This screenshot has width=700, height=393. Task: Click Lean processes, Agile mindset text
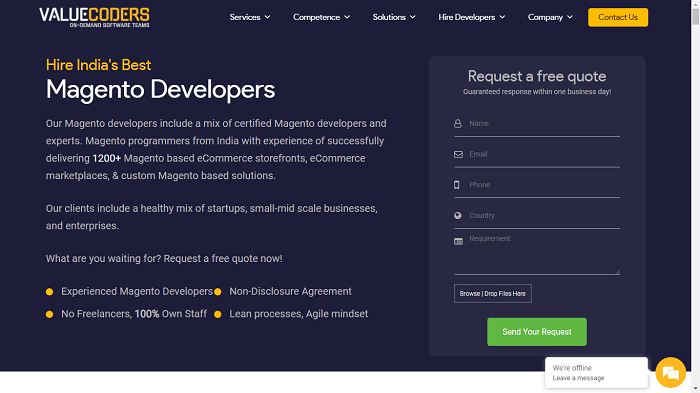pos(299,314)
